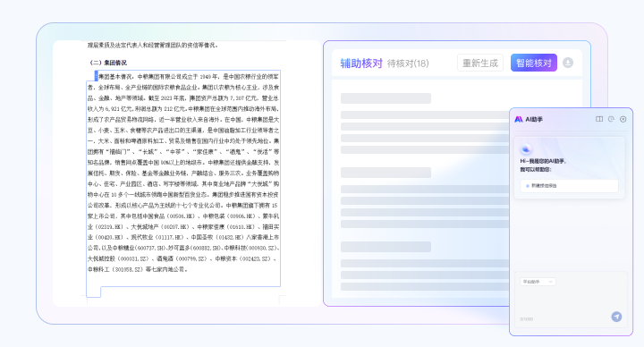Click the 0/1000 character counter
The image size is (644, 347).
527,319
